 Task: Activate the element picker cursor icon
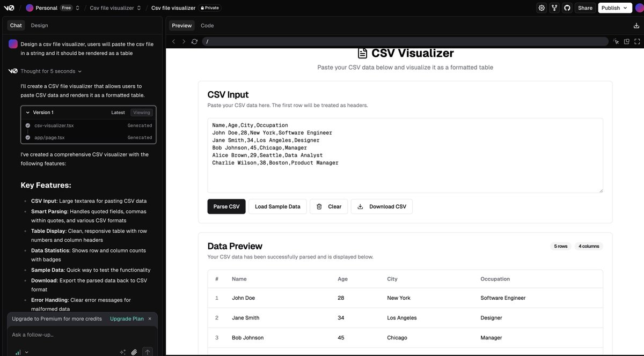coord(616,41)
